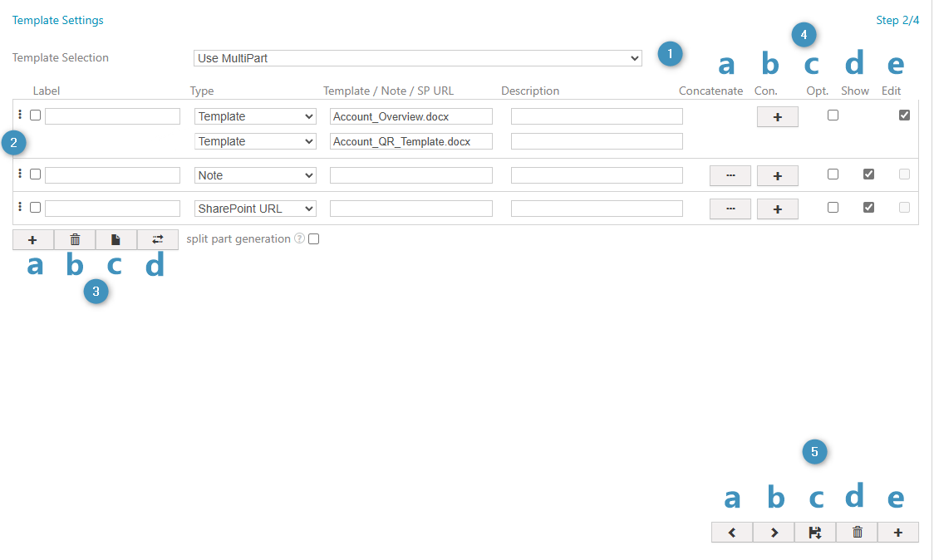Viewport: 934px width, 560px height.
Task: Click Concatenate button in Note row
Action: click(730, 175)
